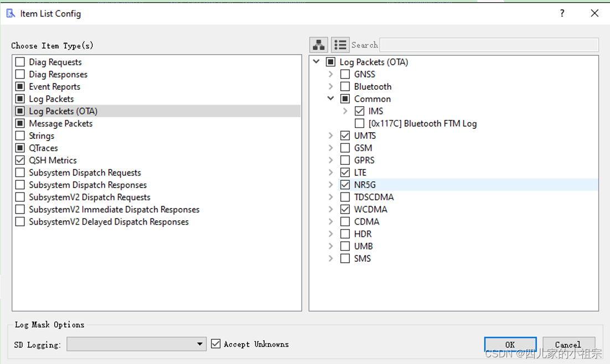Viewport: 610px width, 364px height.
Task: Check the SMS tree checkbox
Action: (x=345, y=258)
